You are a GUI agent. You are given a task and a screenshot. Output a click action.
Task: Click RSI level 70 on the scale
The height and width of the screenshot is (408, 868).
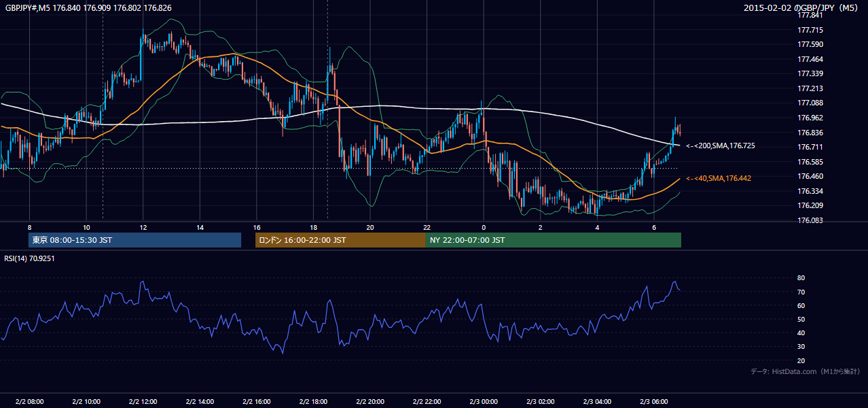pyautogui.click(x=801, y=292)
